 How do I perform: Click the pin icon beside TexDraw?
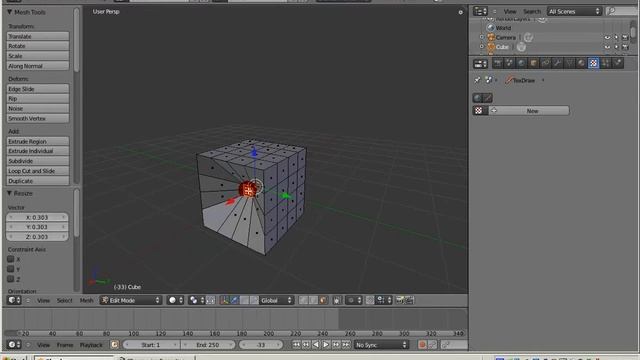click(x=477, y=80)
